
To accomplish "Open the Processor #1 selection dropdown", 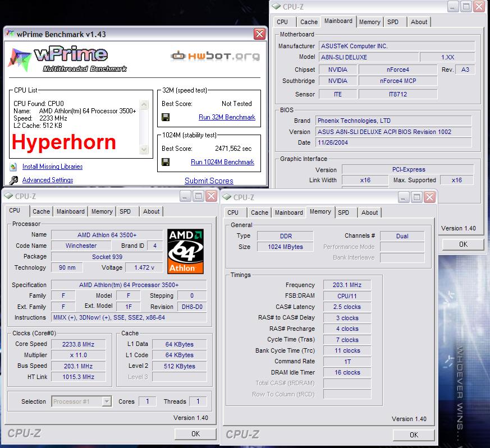I will (107, 401).
